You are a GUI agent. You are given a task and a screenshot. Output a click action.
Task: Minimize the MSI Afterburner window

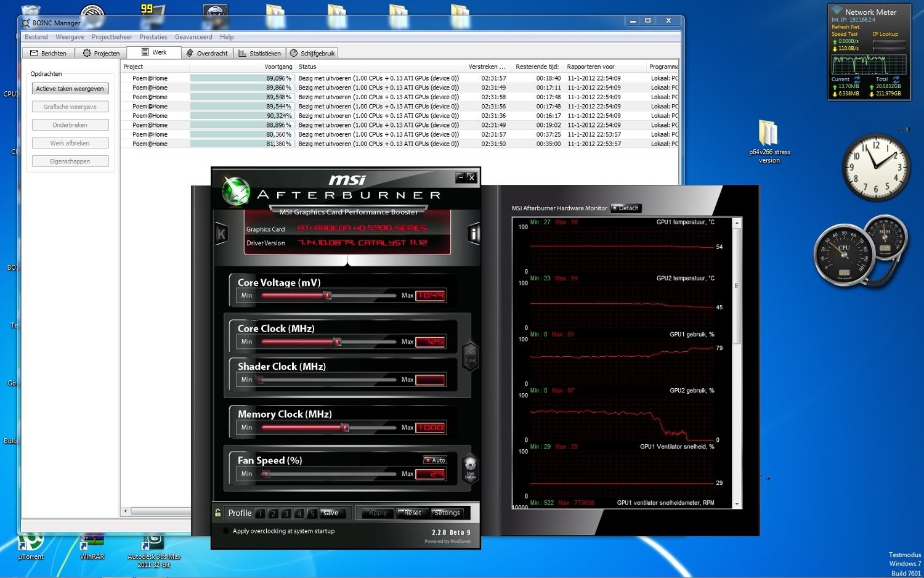click(x=461, y=177)
